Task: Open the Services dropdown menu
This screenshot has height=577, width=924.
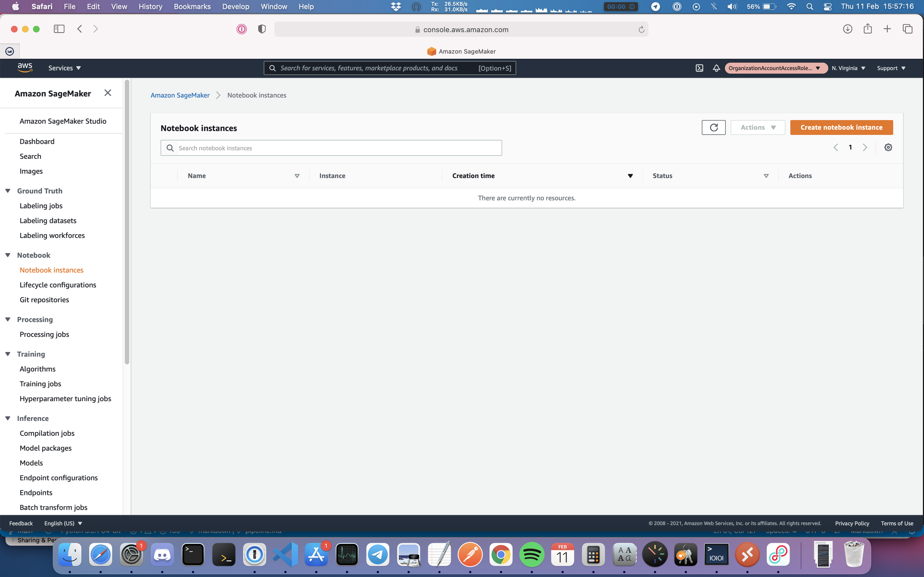Action: point(65,68)
